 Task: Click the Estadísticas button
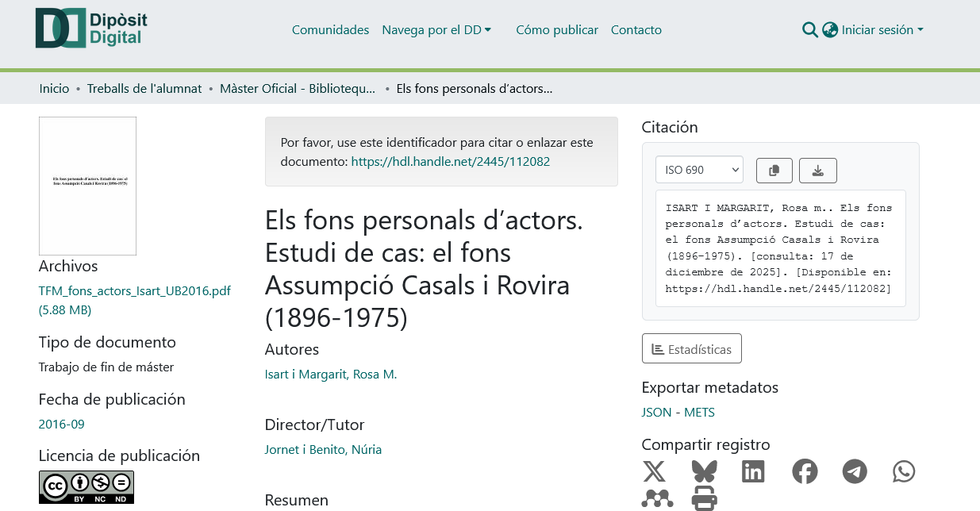pyautogui.click(x=691, y=349)
